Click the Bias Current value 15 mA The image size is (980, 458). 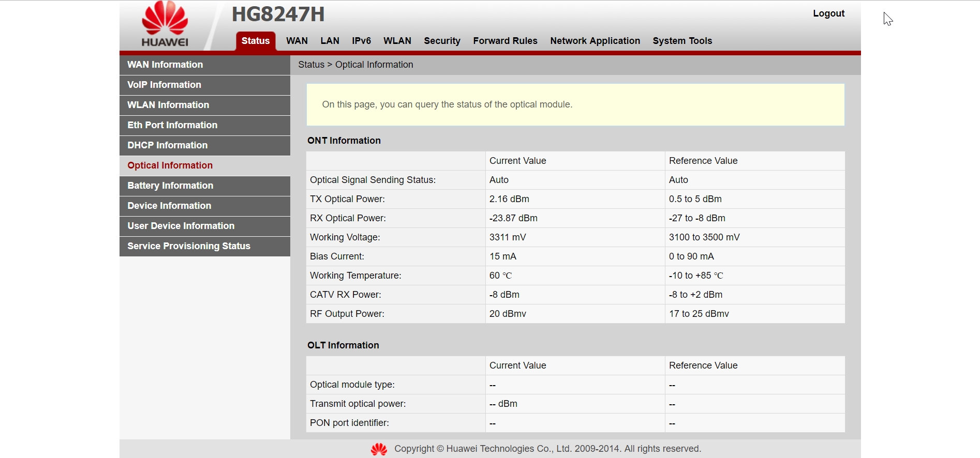(503, 256)
